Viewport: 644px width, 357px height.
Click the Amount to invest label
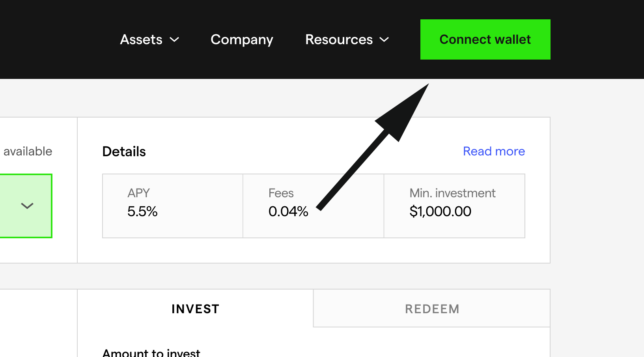pos(151,353)
